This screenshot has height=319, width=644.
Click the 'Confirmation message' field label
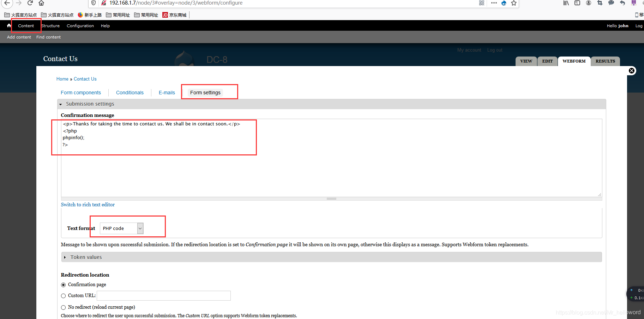coord(88,115)
